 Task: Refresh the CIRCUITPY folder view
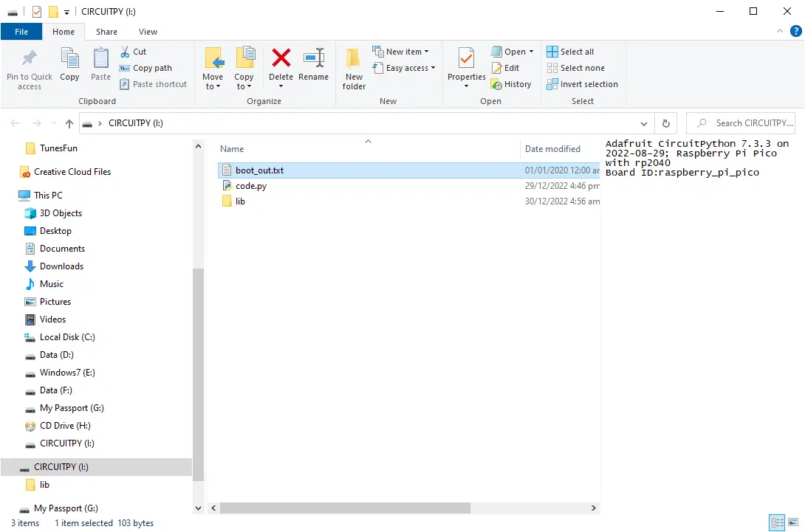click(666, 124)
